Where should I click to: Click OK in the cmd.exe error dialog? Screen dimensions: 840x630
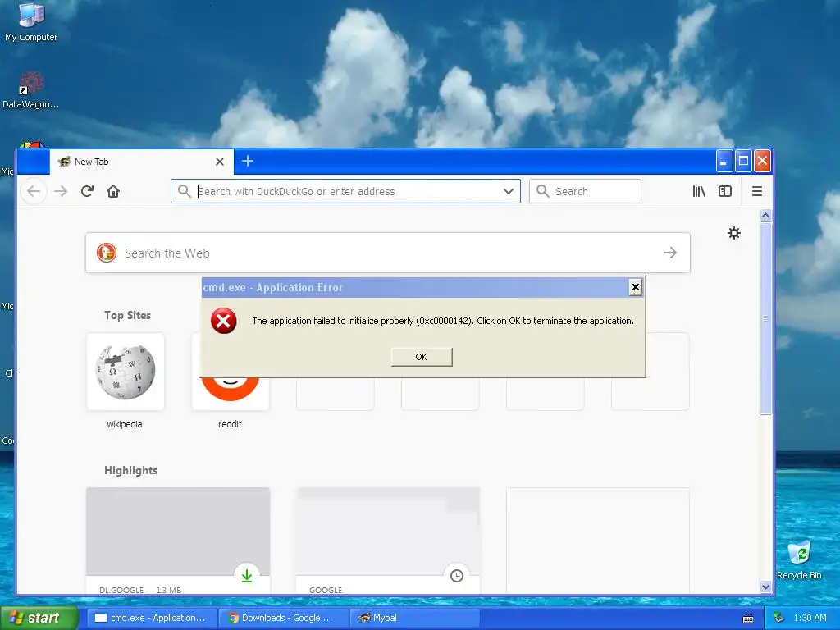[x=422, y=357]
